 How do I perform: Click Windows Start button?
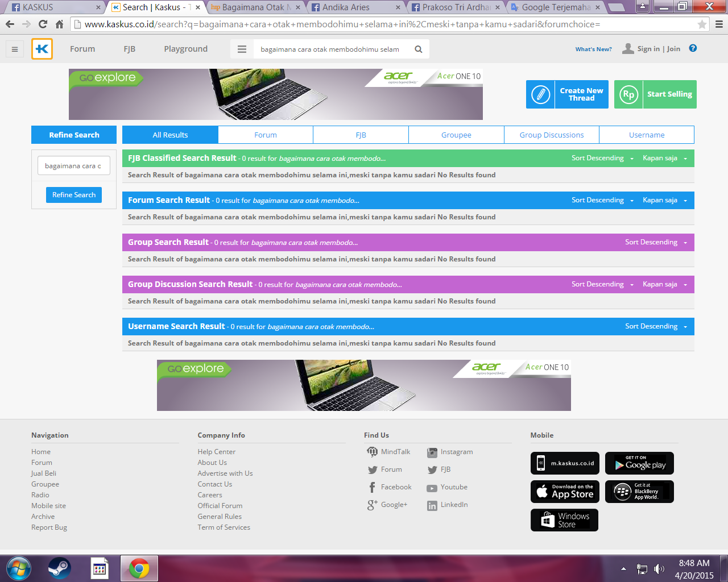point(18,568)
